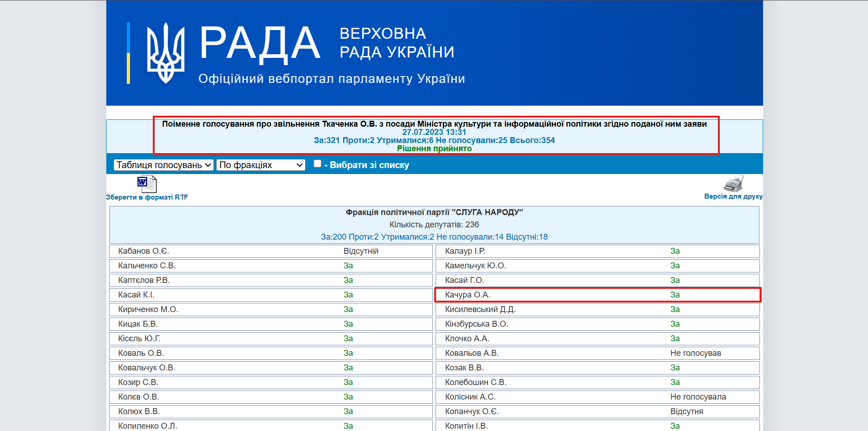Select deputy name 'Колебошин С.В.'
868x431 pixels.
(476, 382)
